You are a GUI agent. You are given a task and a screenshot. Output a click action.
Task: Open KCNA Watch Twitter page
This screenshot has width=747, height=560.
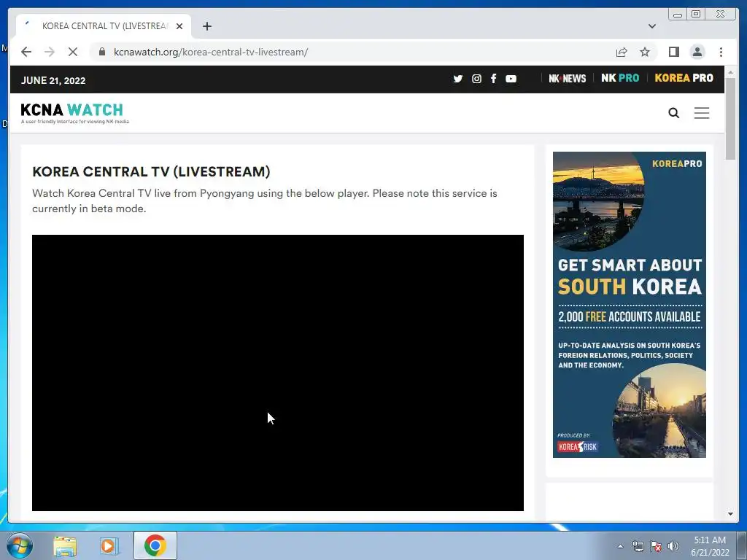[x=458, y=79]
